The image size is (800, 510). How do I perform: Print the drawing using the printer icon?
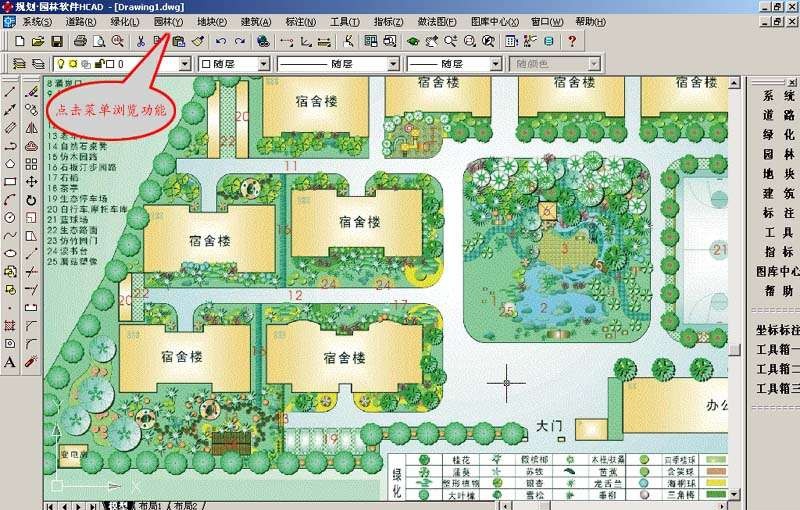pos(80,41)
